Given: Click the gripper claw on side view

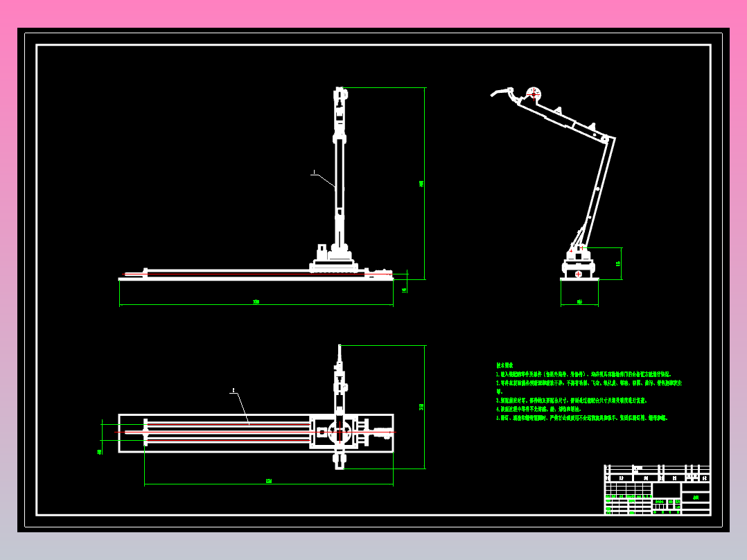Looking at the screenshot, I should [502, 92].
